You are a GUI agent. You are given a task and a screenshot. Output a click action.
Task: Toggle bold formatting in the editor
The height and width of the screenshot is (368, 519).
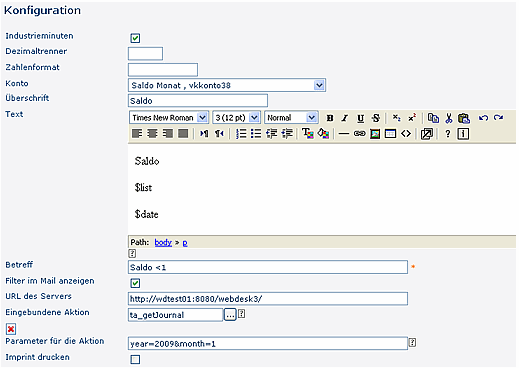(330, 118)
